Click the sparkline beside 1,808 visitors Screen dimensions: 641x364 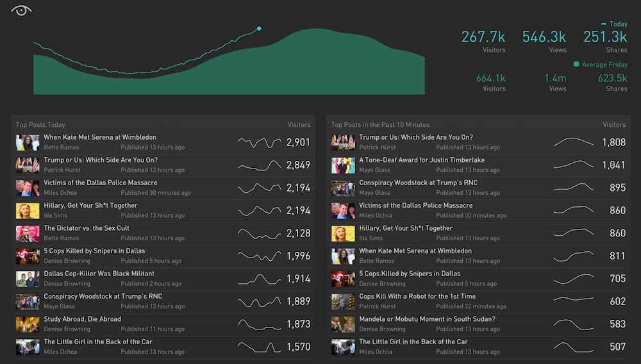tap(574, 142)
